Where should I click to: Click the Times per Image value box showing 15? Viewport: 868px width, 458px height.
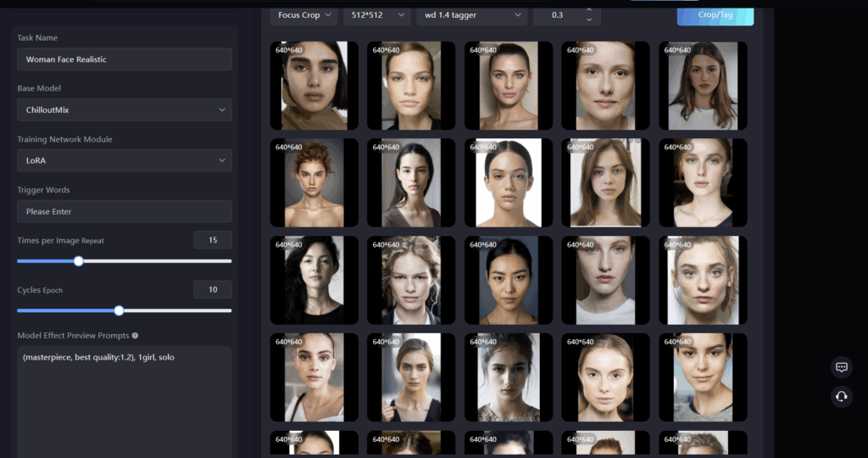212,240
